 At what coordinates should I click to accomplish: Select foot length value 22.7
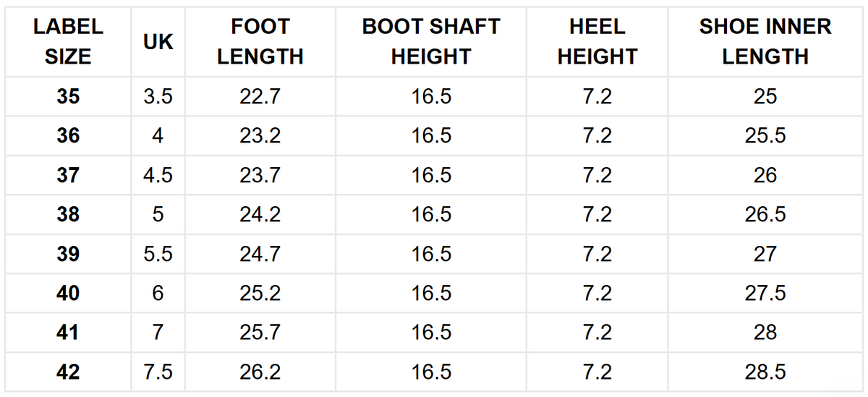coord(260,97)
